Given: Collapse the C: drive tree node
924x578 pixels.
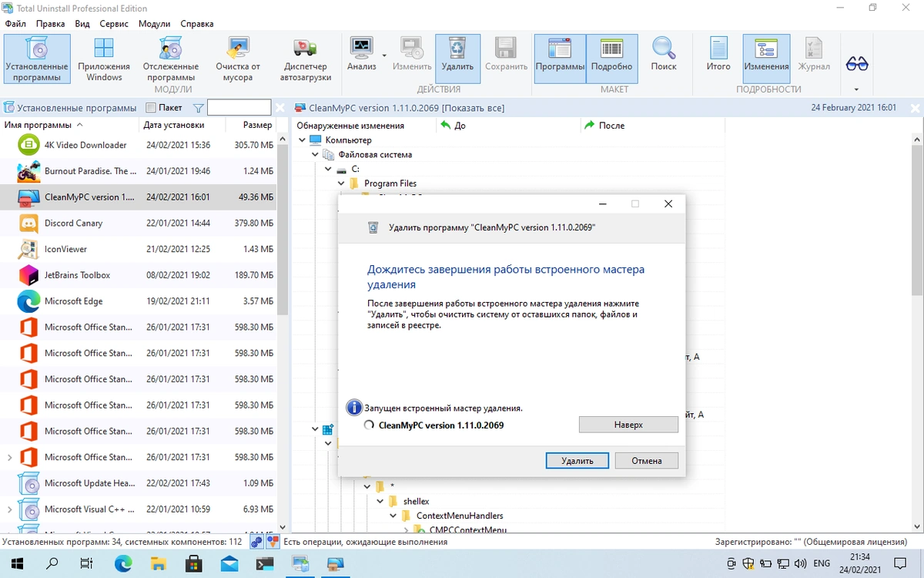Looking at the screenshot, I should 328,169.
